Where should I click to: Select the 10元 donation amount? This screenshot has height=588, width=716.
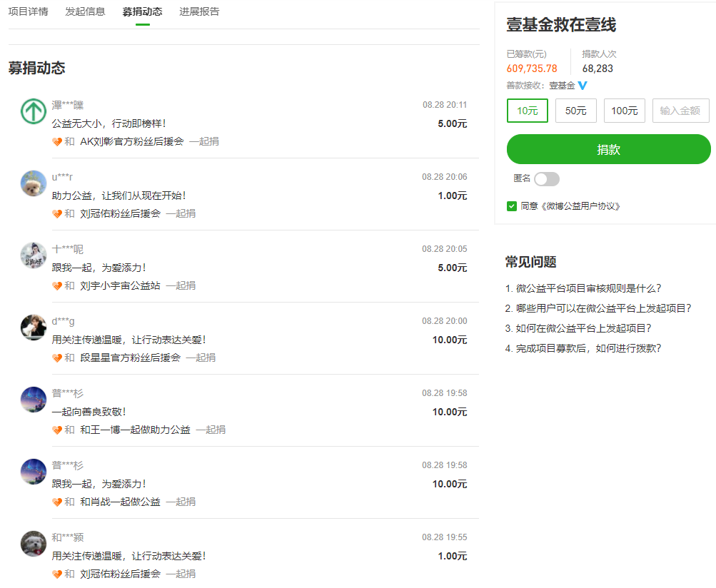click(x=527, y=111)
